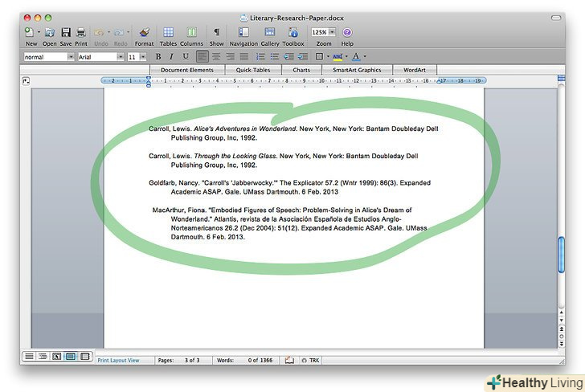
Task: Apply numbered list formatting
Action: 260,57
